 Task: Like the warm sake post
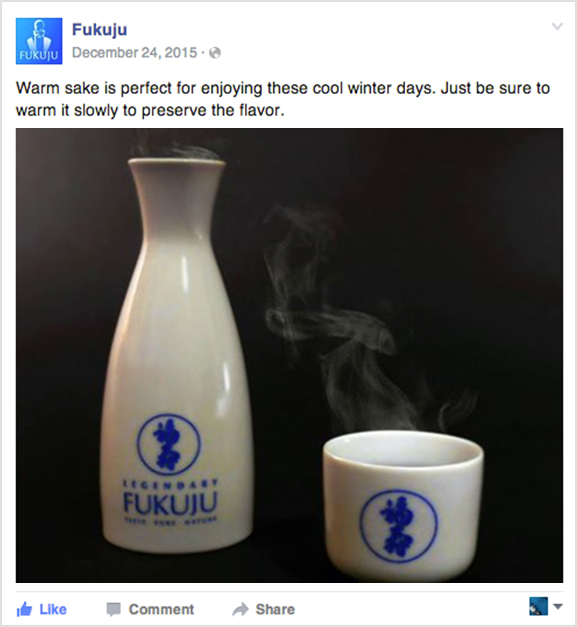pos(42,609)
